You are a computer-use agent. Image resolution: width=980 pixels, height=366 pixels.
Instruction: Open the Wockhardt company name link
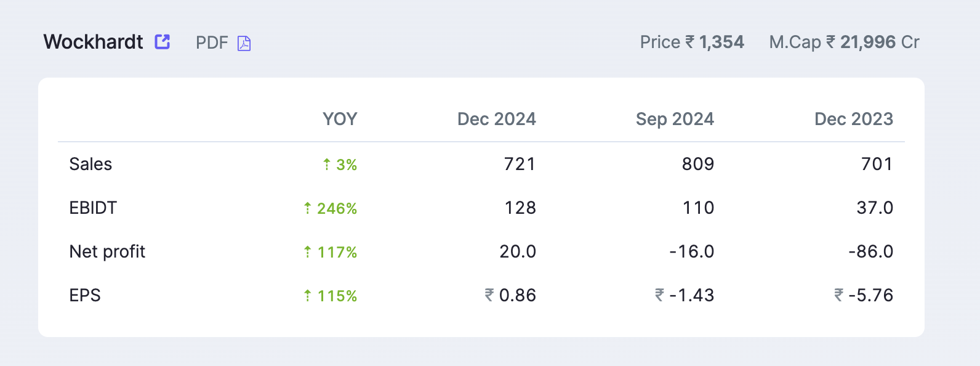point(93,42)
